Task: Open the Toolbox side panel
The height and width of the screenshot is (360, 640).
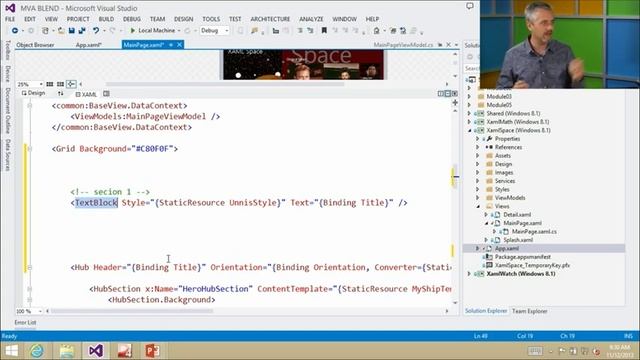Action: point(7,50)
